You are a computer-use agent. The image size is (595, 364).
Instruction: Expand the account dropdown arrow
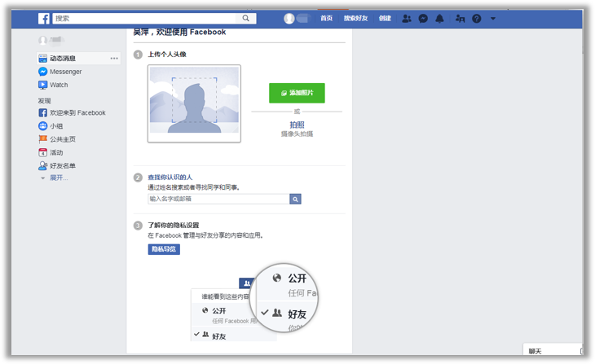click(x=493, y=18)
